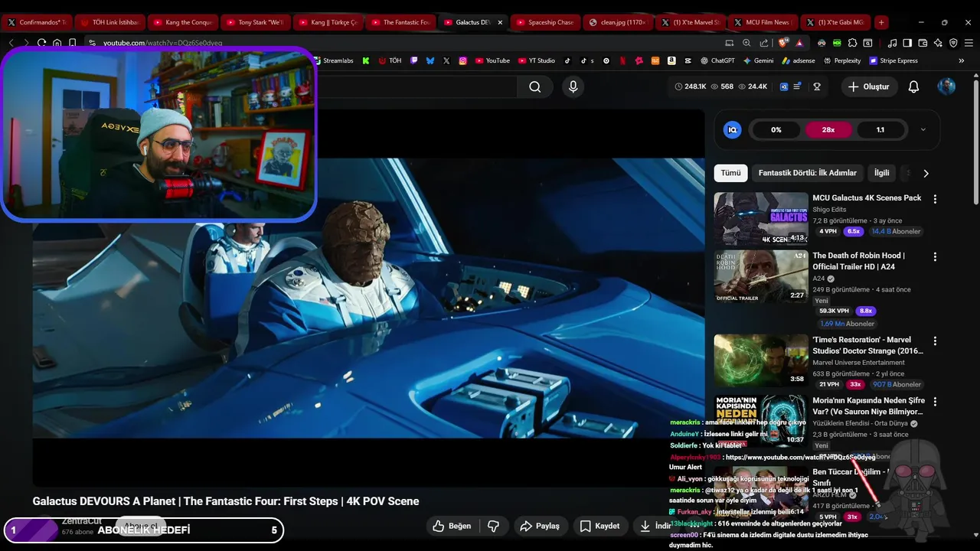980x551 pixels.
Task: Open the Stripe Express bookmark
Action: [x=893, y=60]
